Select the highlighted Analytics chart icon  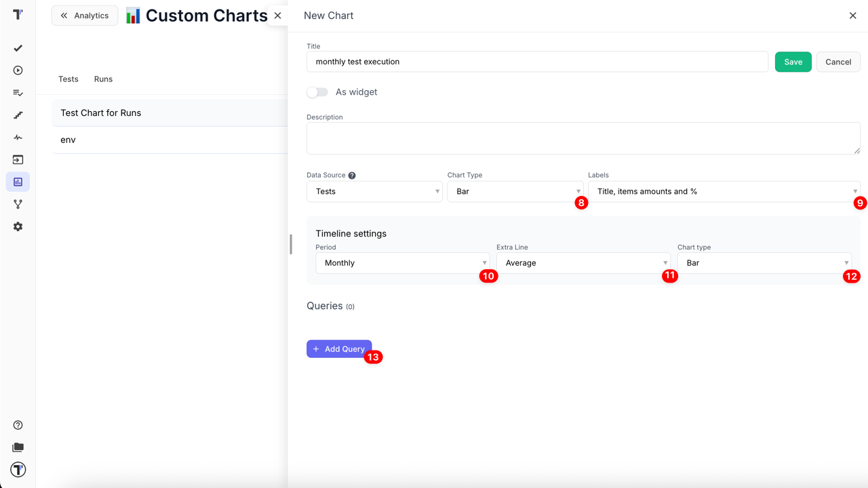point(18,182)
